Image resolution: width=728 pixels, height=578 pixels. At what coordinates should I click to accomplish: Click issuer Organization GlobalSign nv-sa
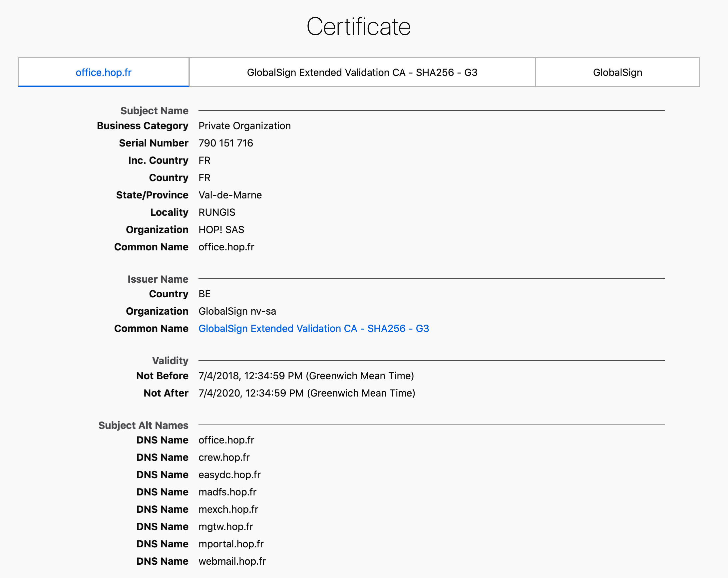[x=237, y=311]
